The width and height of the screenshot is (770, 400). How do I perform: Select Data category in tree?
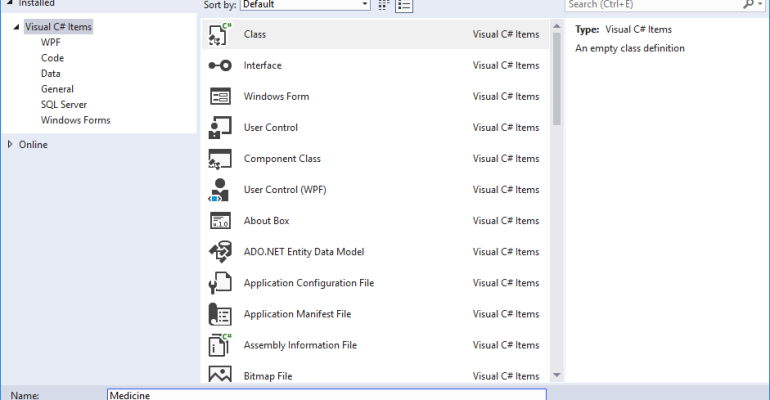coord(51,74)
